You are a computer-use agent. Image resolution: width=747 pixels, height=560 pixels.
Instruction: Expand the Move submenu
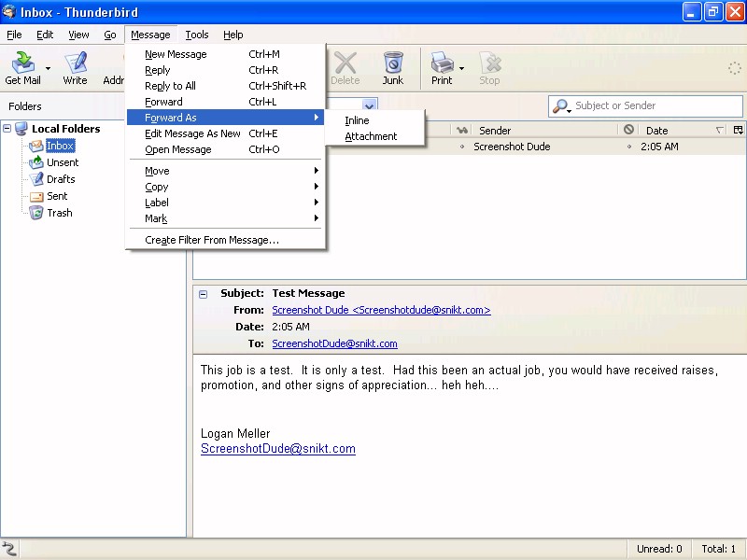point(226,171)
